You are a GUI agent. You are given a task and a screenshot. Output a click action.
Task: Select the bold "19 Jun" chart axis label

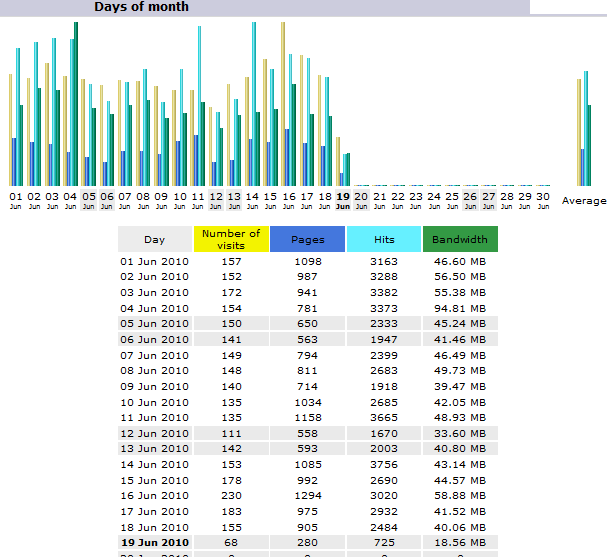pos(343,200)
